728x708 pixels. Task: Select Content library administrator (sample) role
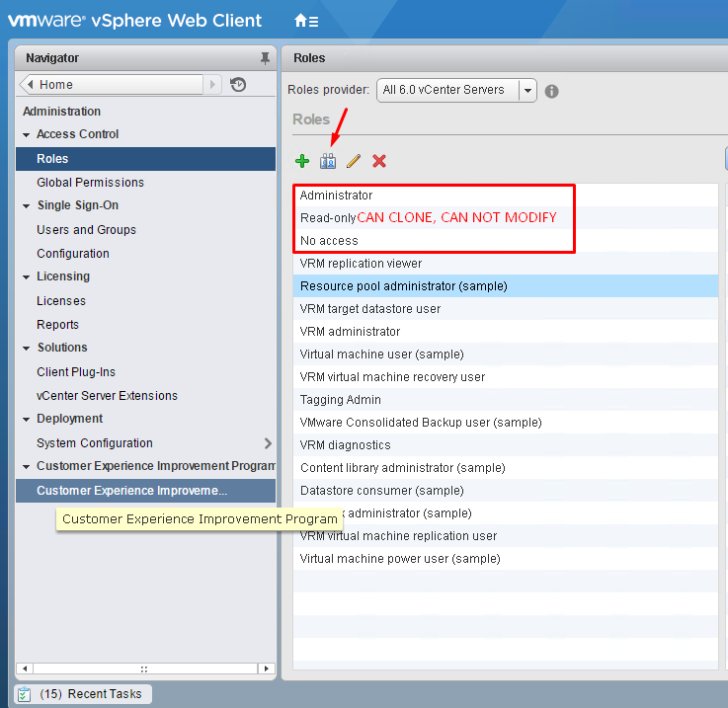[x=506, y=468]
